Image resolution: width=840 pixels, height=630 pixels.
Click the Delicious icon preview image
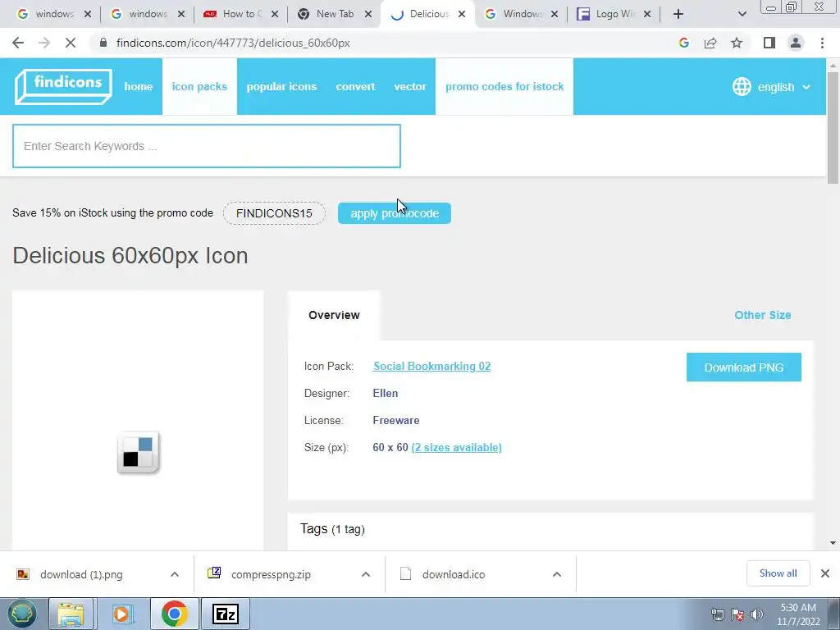[x=138, y=453]
